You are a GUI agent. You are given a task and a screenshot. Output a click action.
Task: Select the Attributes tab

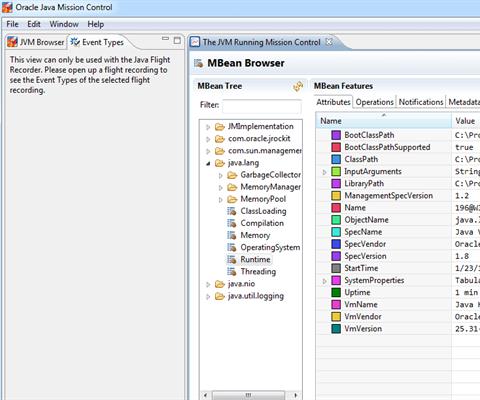point(333,102)
